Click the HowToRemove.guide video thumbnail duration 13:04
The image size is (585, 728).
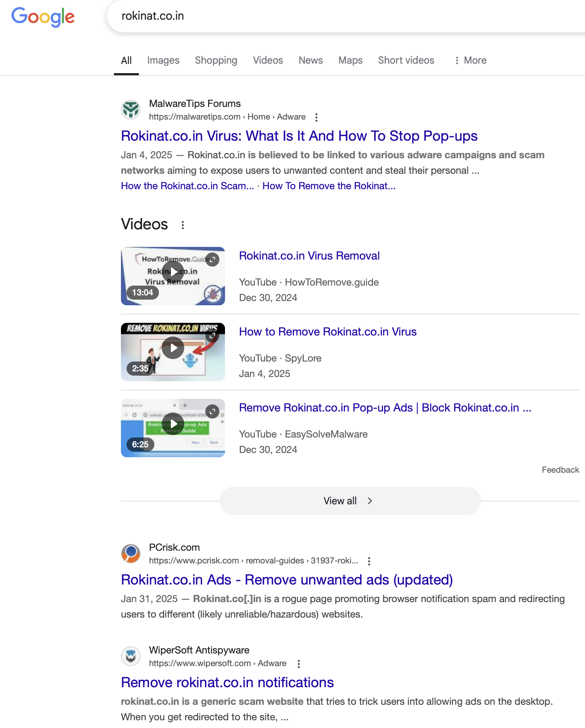[x=142, y=293]
